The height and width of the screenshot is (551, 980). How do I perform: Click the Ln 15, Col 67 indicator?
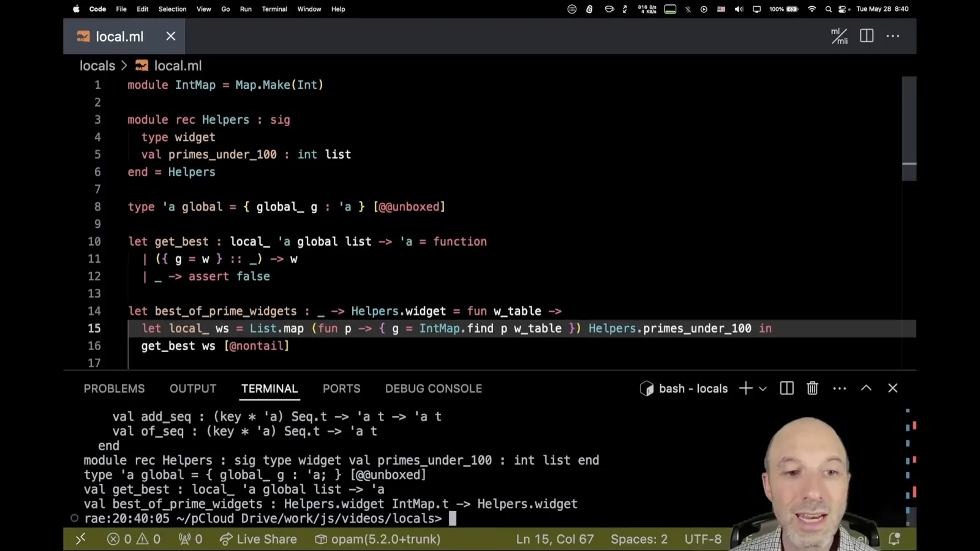pos(555,539)
